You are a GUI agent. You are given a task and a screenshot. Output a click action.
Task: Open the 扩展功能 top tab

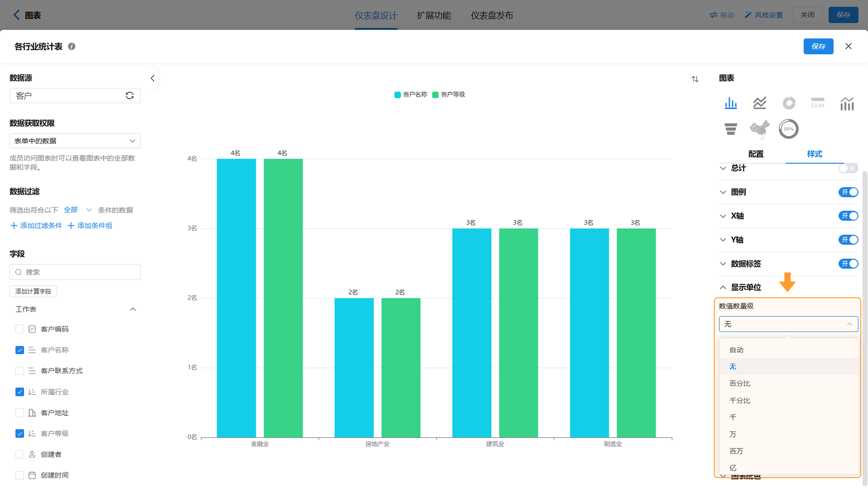(434, 15)
